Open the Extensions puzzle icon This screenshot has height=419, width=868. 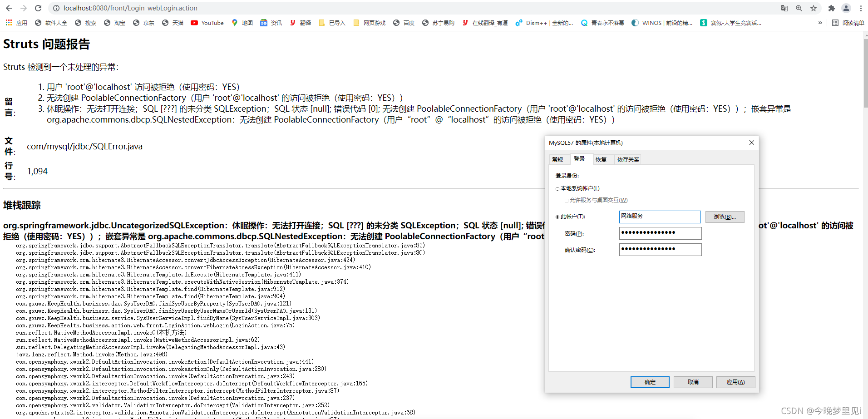[832, 8]
